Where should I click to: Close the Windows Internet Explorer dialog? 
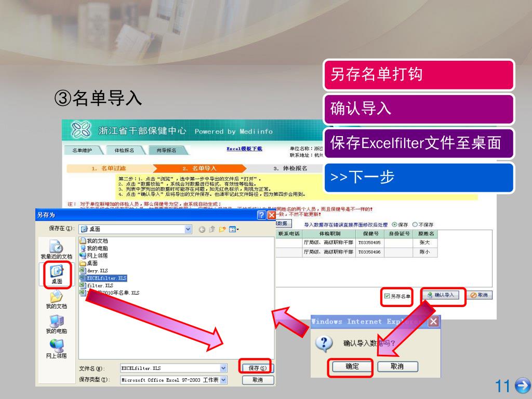click(433, 321)
